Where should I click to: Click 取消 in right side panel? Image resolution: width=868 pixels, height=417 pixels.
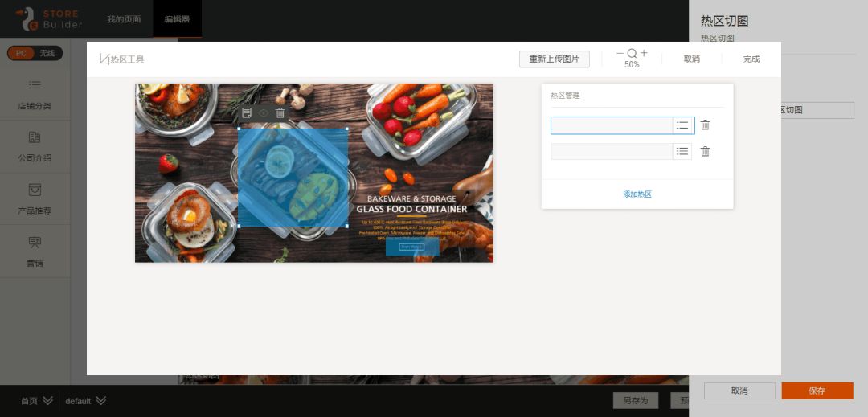tap(739, 390)
